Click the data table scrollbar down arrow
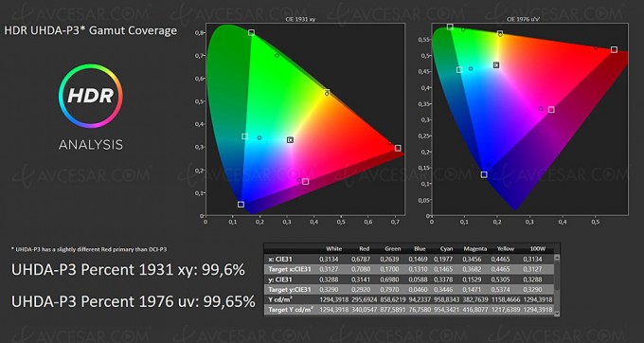This screenshot has height=343, width=644. click(x=557, y=314)
